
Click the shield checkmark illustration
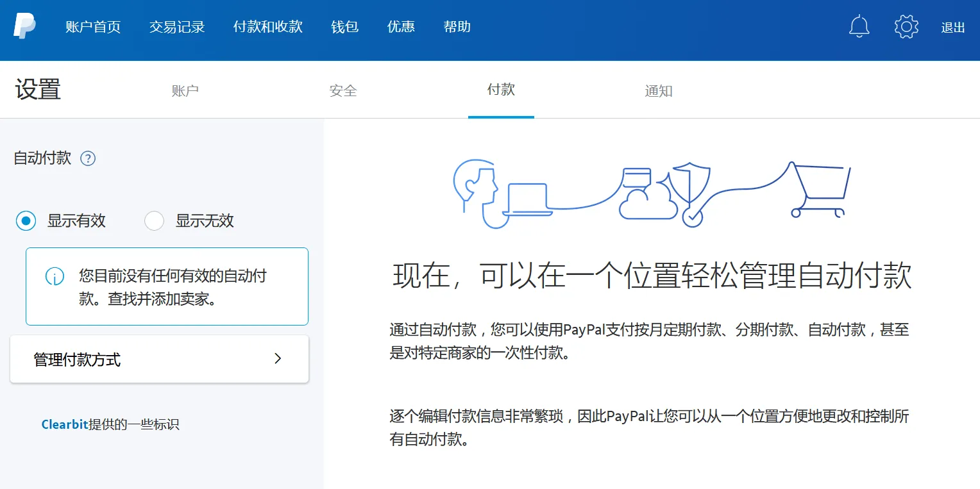tap(691, 192)
